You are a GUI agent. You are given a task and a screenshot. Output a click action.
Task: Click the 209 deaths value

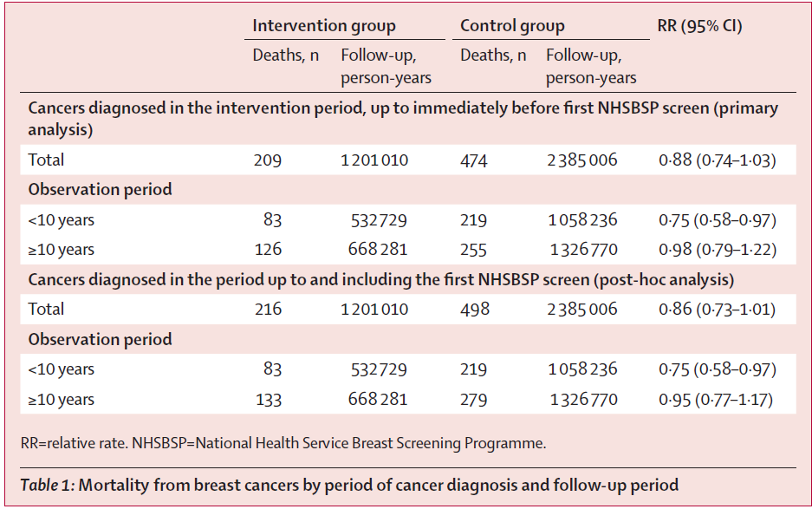(267, 160)
